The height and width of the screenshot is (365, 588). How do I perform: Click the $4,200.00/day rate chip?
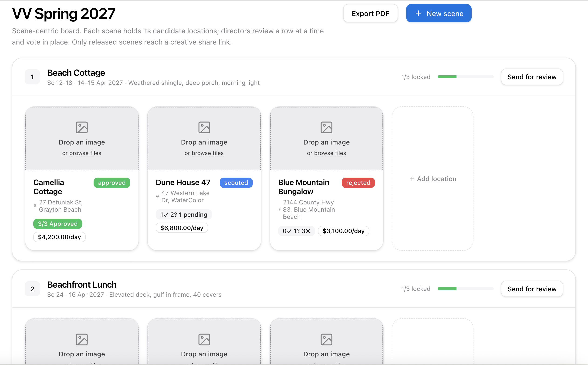tap(59, 237)
